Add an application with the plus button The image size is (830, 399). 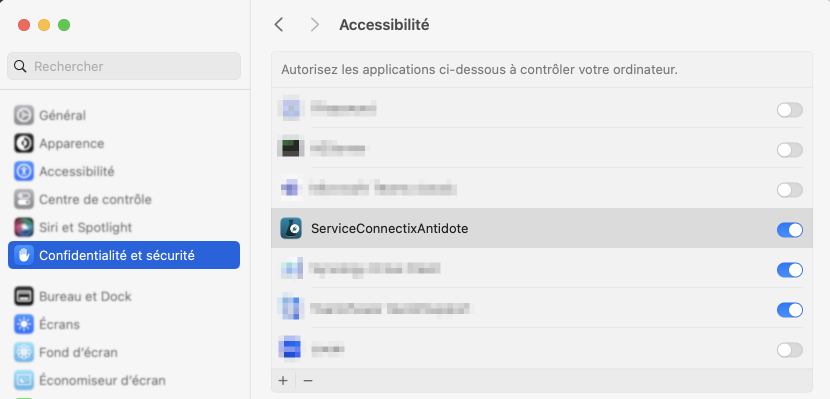(x=283, y=380)
